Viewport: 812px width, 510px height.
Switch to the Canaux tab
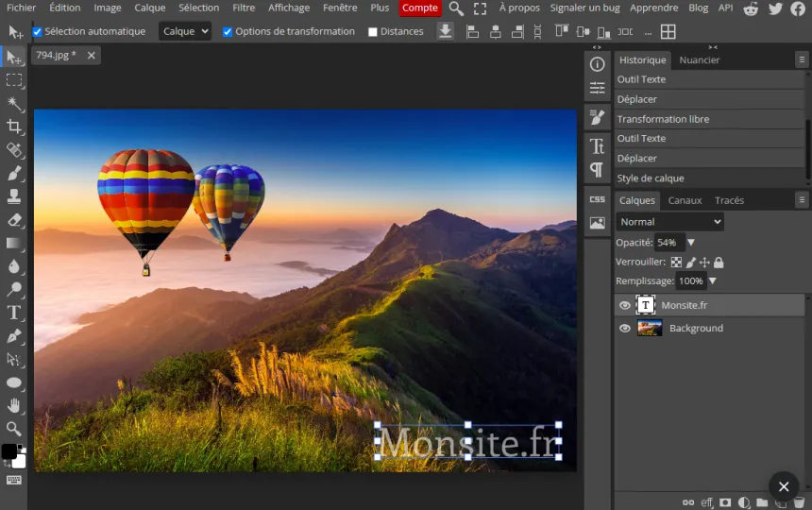tap(685, 200)
